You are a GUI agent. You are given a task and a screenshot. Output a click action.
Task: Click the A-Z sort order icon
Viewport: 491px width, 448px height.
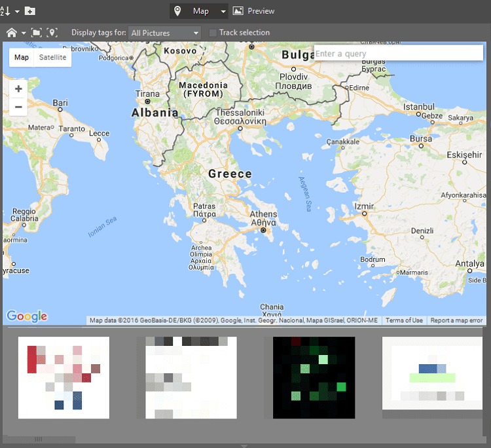pos(5,11)
